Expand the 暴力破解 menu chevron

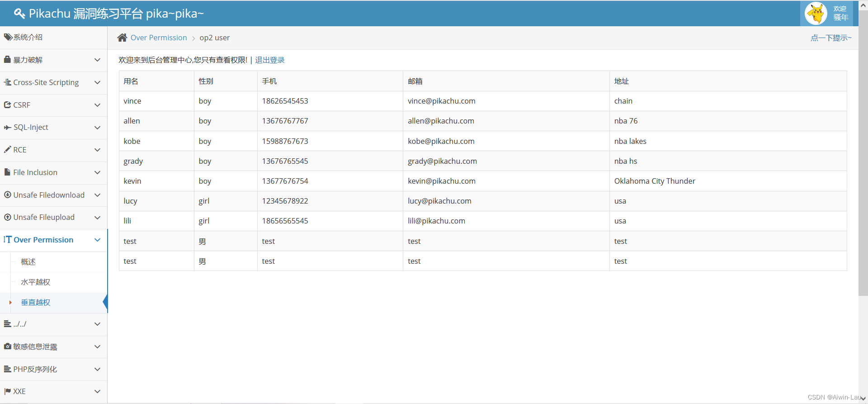[97, 60]
